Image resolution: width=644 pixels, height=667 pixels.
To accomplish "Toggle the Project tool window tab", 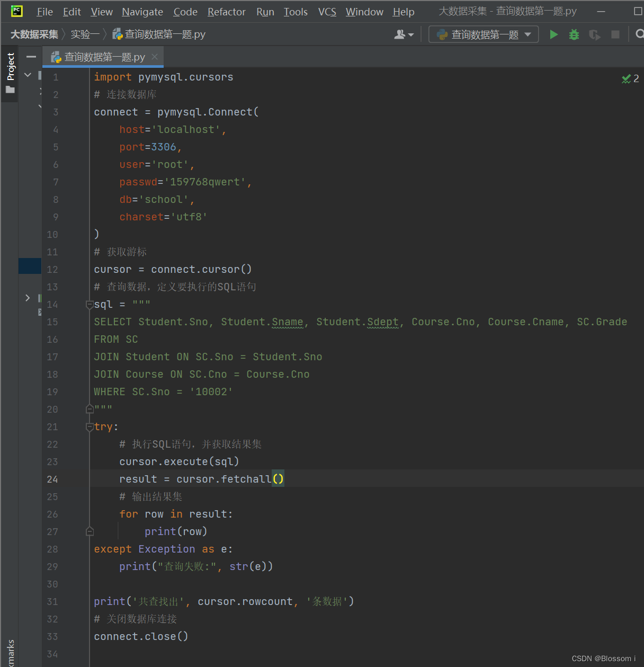I will coord(10,73).
